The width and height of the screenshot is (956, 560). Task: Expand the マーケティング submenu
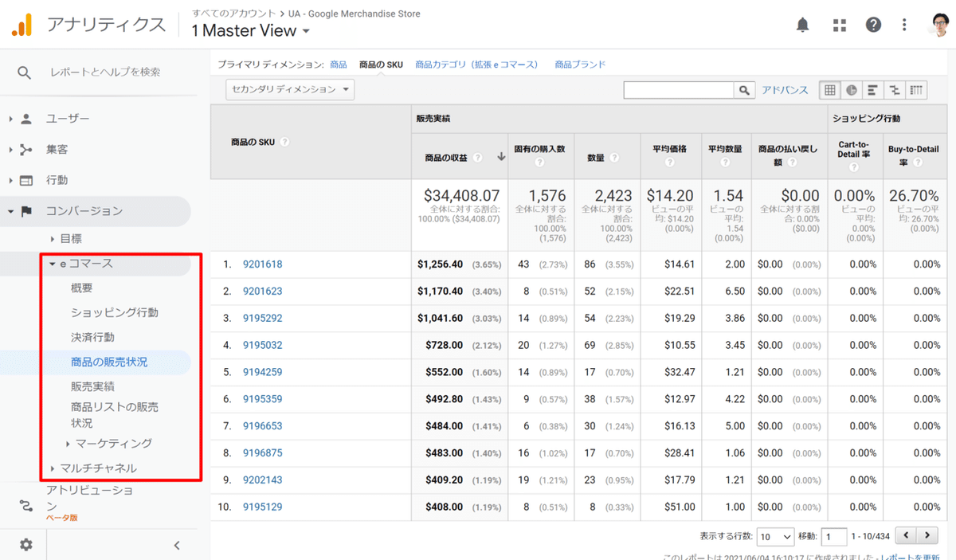tap(68, 444)
